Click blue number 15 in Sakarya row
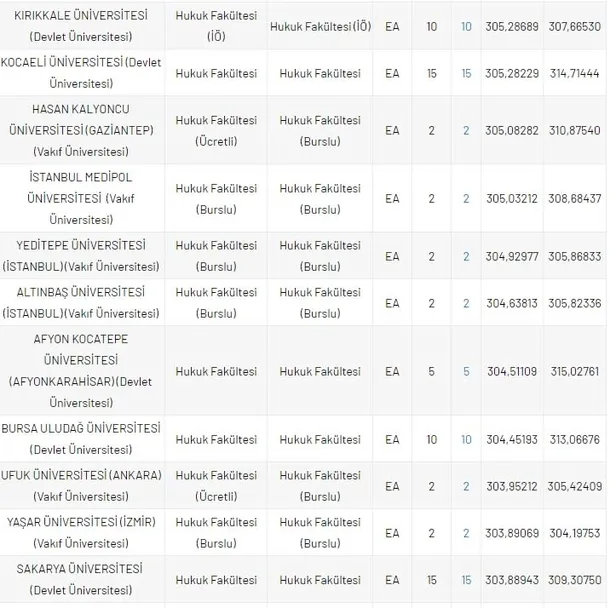 [x=466, y=580]
